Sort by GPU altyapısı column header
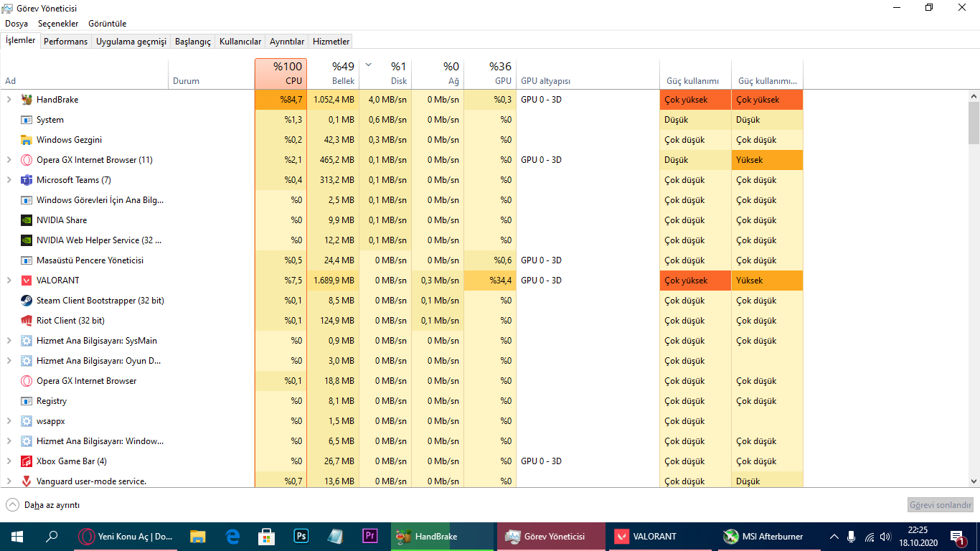 [x=588, y=74]
